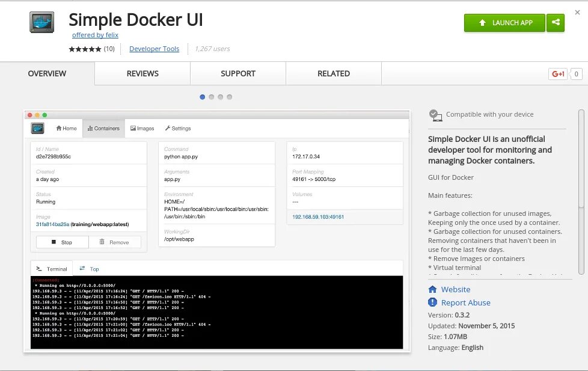Select the first carousel dot

(203, 97)
